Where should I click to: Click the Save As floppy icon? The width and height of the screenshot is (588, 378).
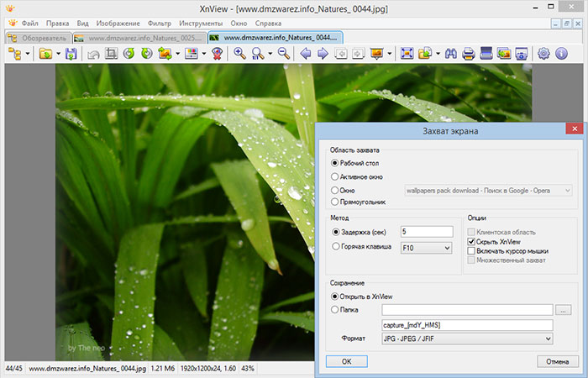click(71, 54)
